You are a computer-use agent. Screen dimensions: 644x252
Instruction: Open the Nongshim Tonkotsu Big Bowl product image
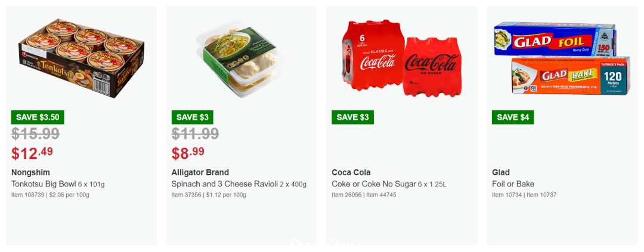click(x=81, y=58)
